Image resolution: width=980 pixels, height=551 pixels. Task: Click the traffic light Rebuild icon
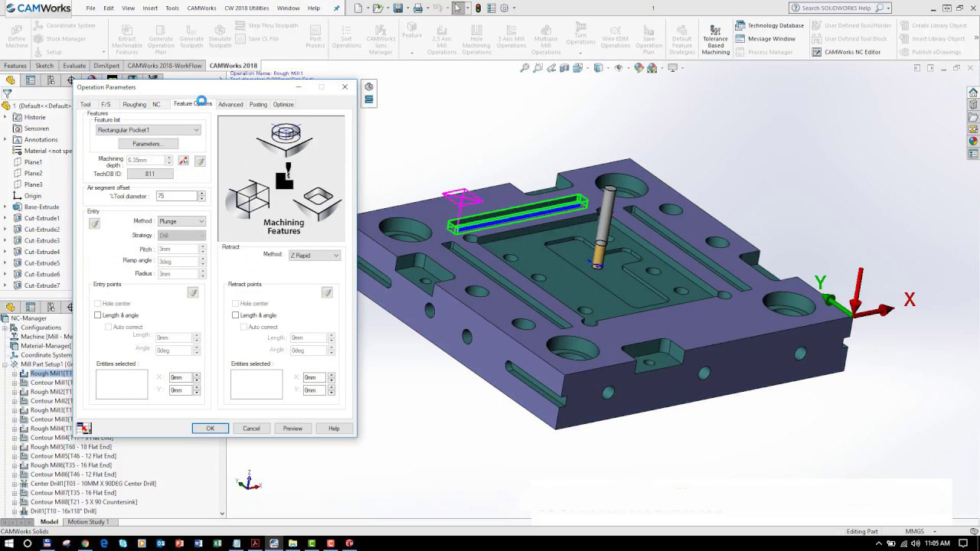coord(479,8)
